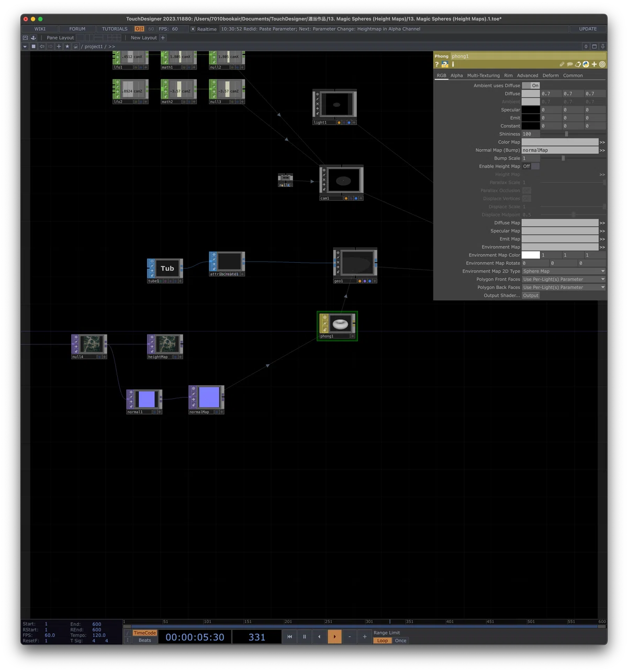628x672 pixels.
Task: Open Environment Map 2D Type dropdown
Action: [564, 271]
